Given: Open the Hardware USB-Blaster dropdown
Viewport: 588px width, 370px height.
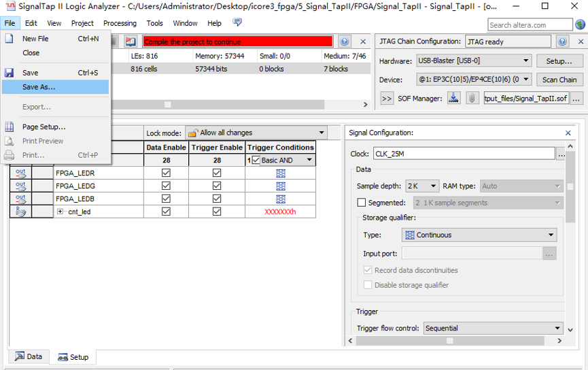Looking at the screenshot, I should pyautogui.click(x=474, y=61).
